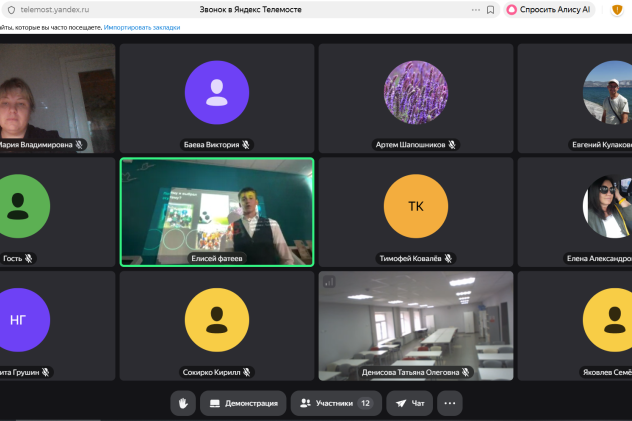Screen dimensions: 632x421
Task: Click the raise hand icon button
Action: pos(183,403)
